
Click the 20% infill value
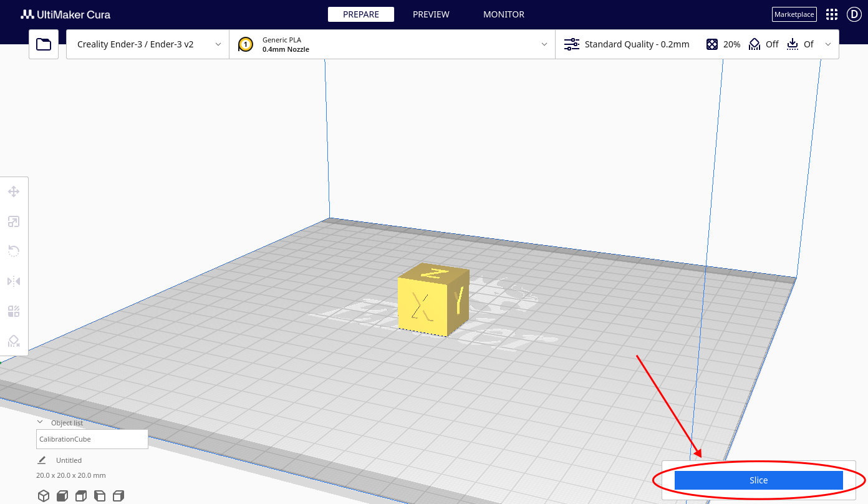[x=732, y=44]
